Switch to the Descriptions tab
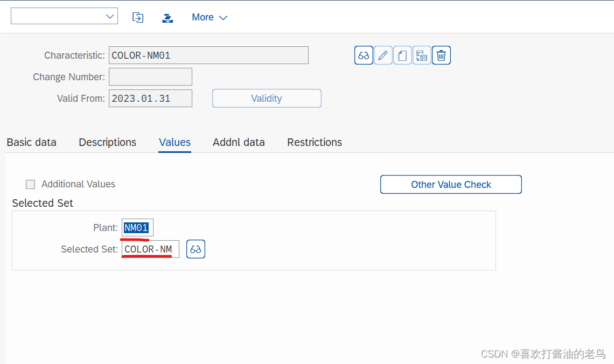 (107, 142)
